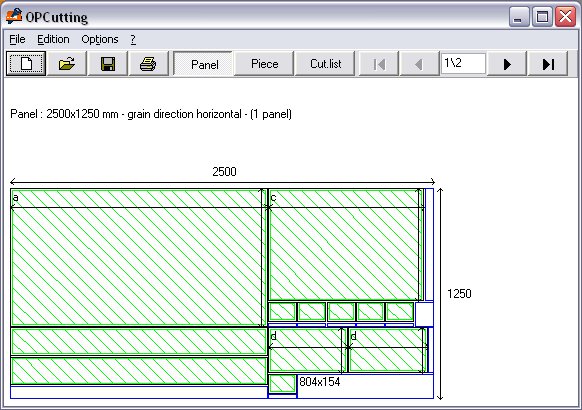This screenshot has width=582, height=410.
Task: Advance to the next panel page
Action: pyautogui.click(x=507, y=64)
